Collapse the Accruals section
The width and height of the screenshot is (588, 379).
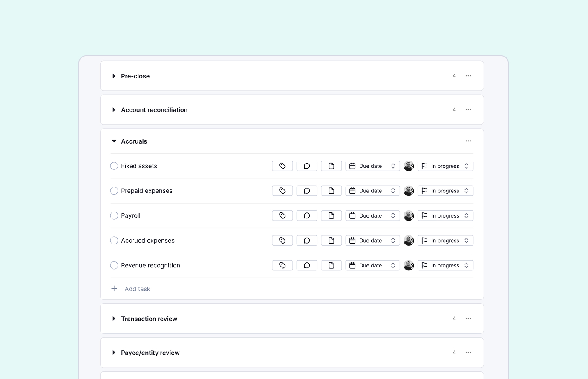114,141
